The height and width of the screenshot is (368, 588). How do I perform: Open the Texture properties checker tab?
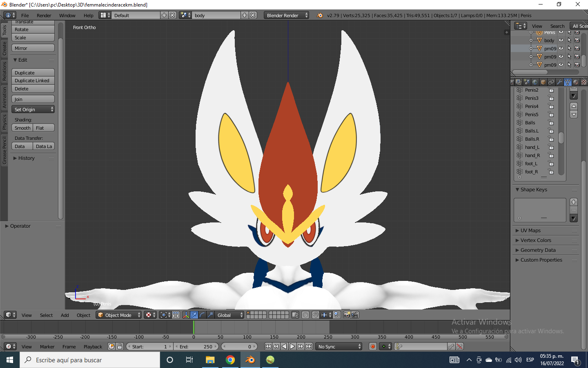point(584,82)
